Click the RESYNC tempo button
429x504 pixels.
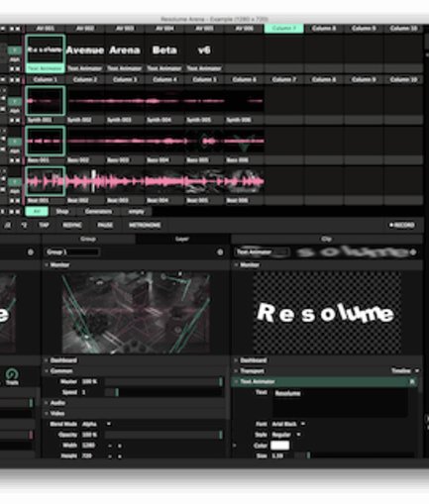click(x=72, y=225)
